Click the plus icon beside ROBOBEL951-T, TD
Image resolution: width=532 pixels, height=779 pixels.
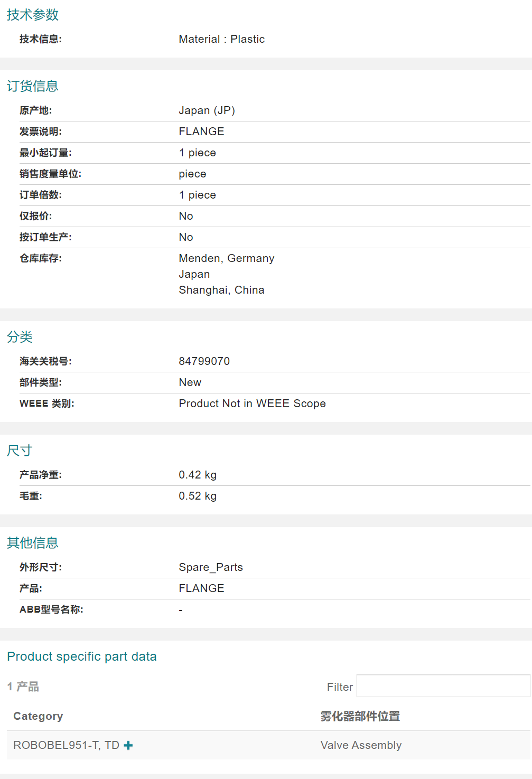[x=128, y=745]
